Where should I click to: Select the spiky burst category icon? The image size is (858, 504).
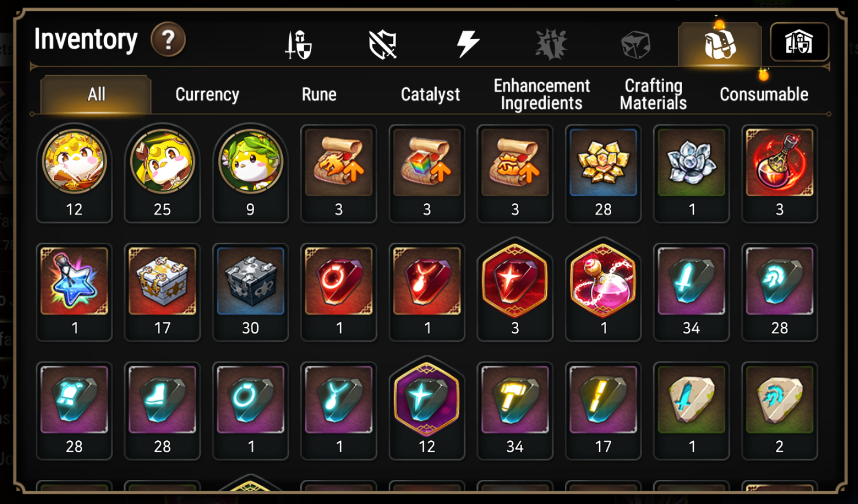551,44
